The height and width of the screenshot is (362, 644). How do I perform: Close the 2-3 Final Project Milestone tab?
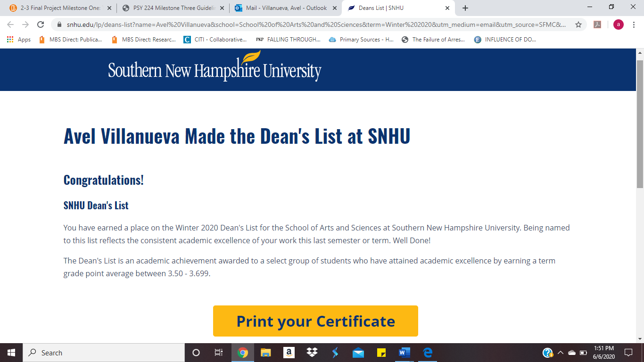109,8
